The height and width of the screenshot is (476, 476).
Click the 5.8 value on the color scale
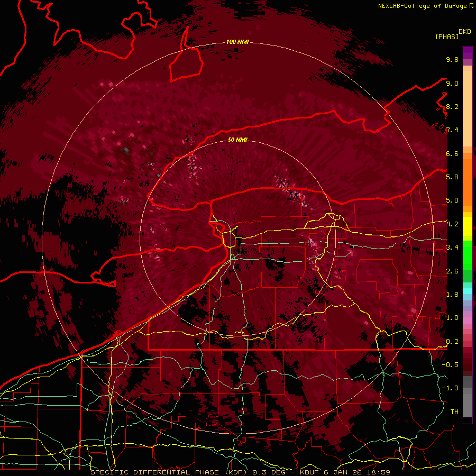(452, 177)
